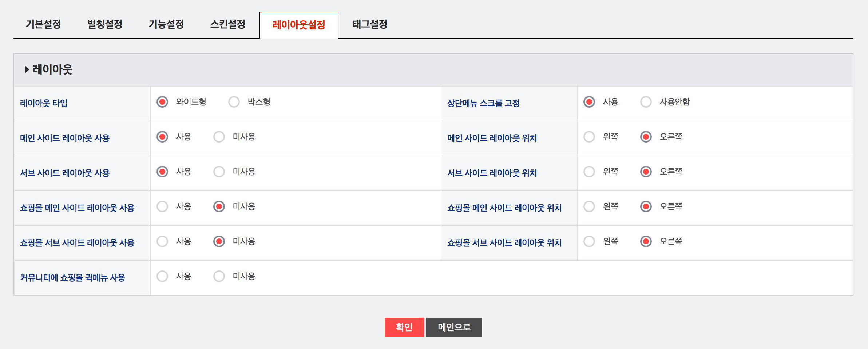Click the red 확인 button

(404, 327)
